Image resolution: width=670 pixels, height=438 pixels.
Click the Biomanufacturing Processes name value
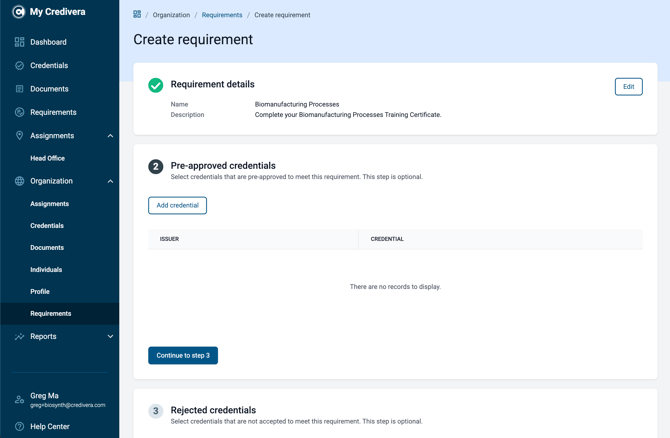(297, 104)
